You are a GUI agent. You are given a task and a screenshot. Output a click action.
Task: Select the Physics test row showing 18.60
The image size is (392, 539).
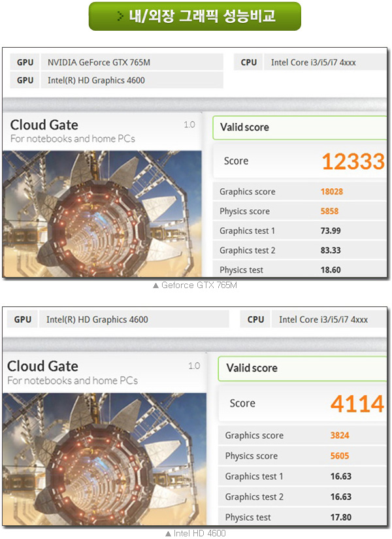301,269
